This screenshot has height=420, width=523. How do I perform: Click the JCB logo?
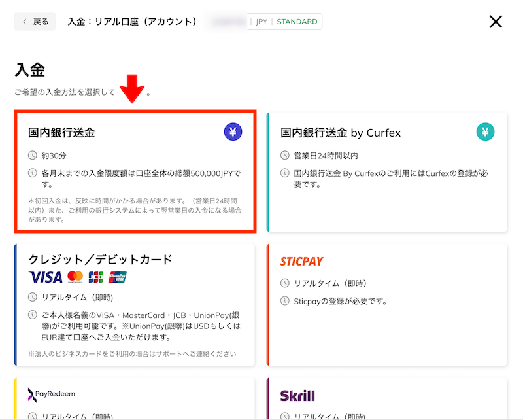pyautogui.click(x=96, y=277)
